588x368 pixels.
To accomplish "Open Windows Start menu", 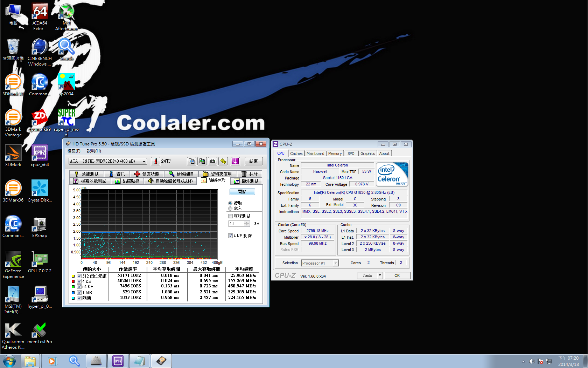I will coord(9,361).
